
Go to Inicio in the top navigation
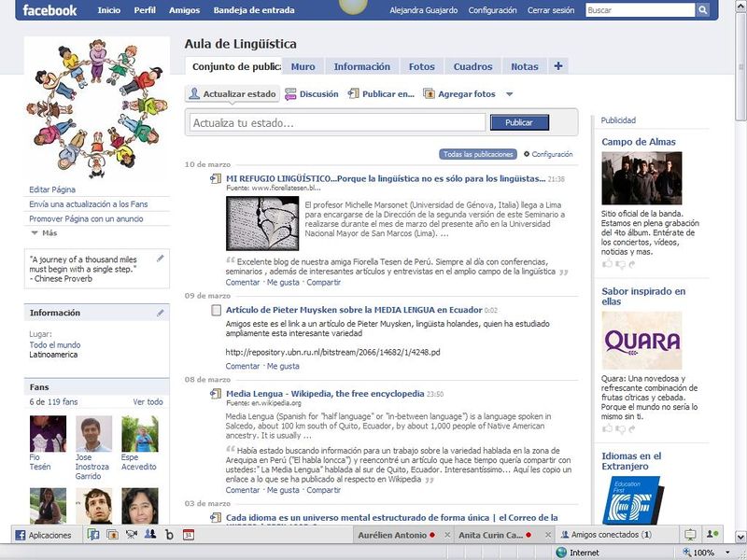pyautogui.click(x=109, y=9)
